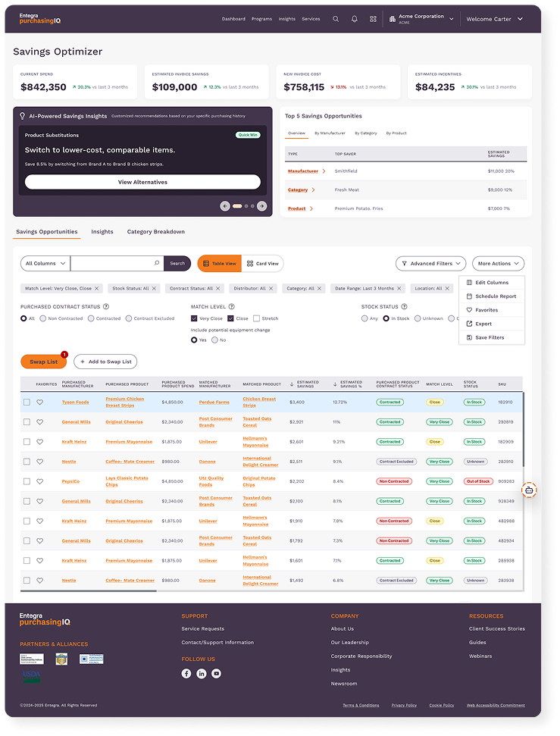The height and width of the screenshot is (736, 560).
Task: Remove the Contract Status: All chip
Action: click(x=217, y=289)
